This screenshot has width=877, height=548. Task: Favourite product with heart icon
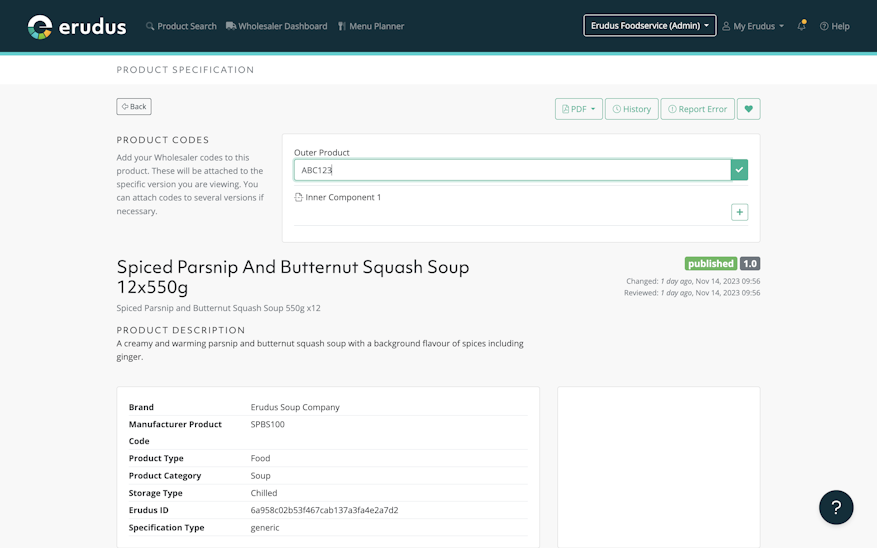tap(748, 109)
